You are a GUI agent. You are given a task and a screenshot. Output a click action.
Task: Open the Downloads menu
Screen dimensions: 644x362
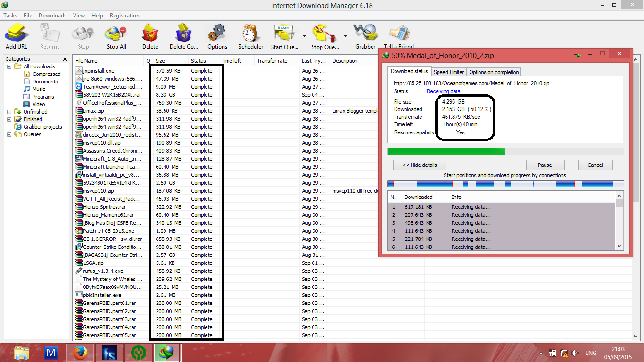[52, 16]
